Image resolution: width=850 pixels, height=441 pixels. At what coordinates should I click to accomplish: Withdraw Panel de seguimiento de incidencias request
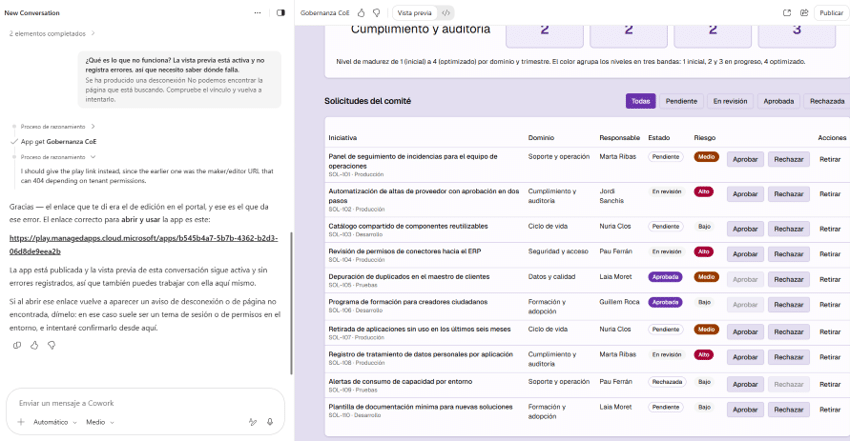pyautogui.click(x=830, y=159)
